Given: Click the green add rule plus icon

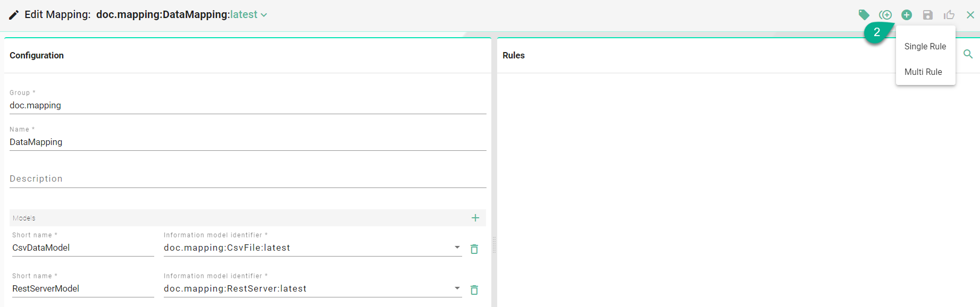Looking at the screenshot, I should 907,15.
